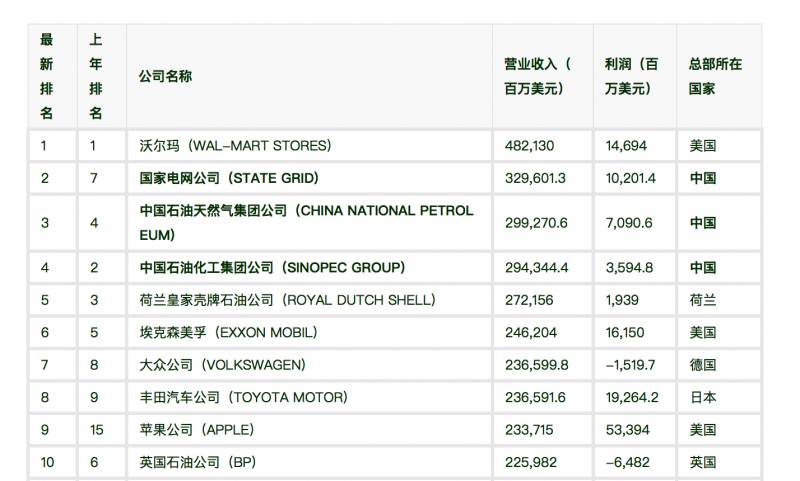Click the bold 中国 country in State Grid row
The height and width of the screenshot is (481, 800).
pos(703,178)
